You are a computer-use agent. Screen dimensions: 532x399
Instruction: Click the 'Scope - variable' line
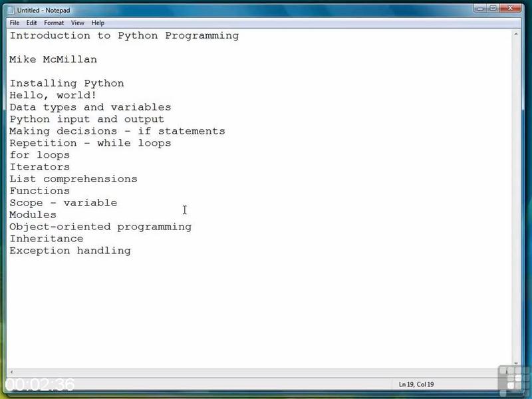(63, 203)
